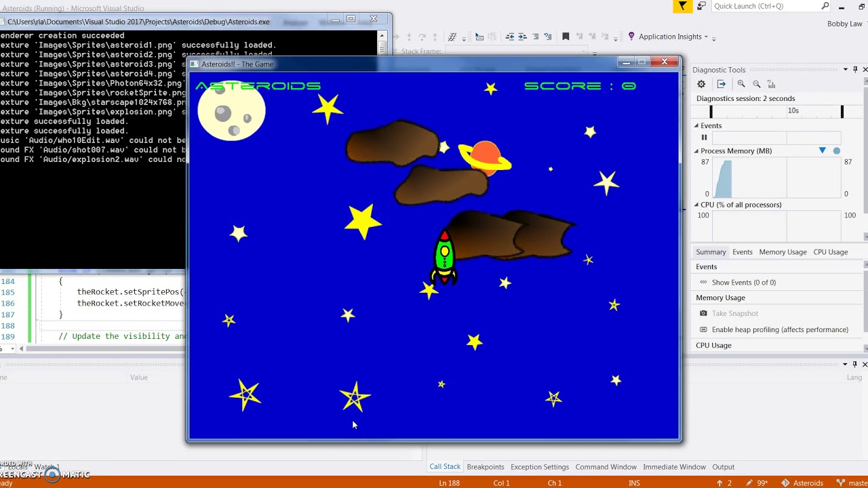Click the reset view chart icon
Image resolution: width=868 pixels, height=488 pixels.
[x=771, y=84]
